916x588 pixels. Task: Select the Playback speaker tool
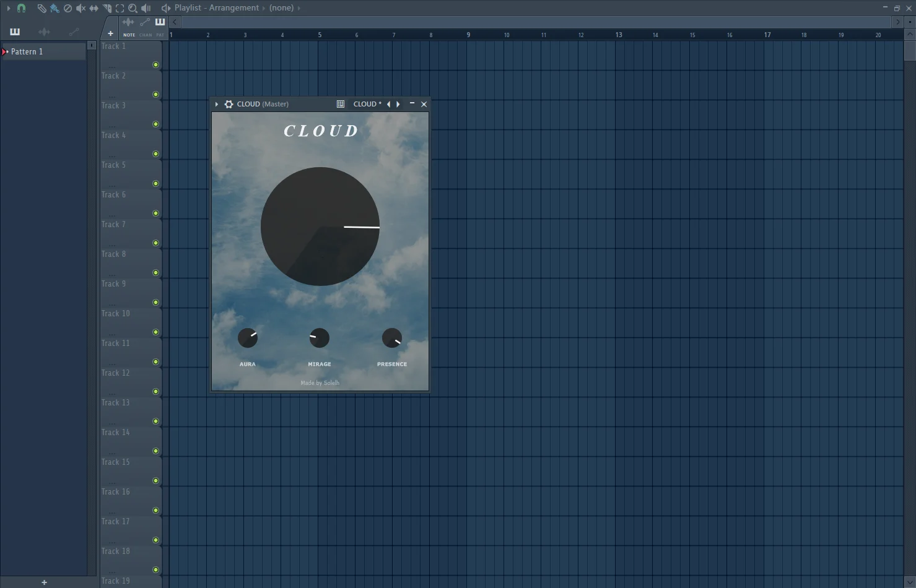tap(146, 8)
